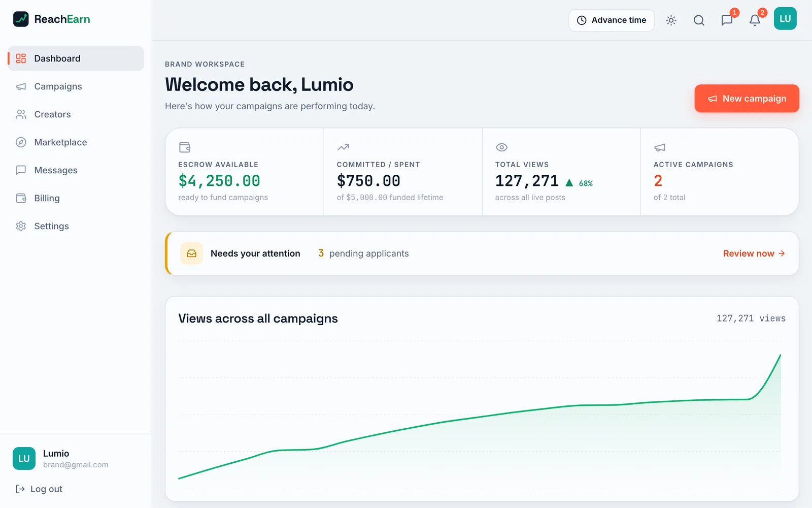812x508 pixels.
Task: Click the $750.00 committed amount
Action: click(368, 181)
